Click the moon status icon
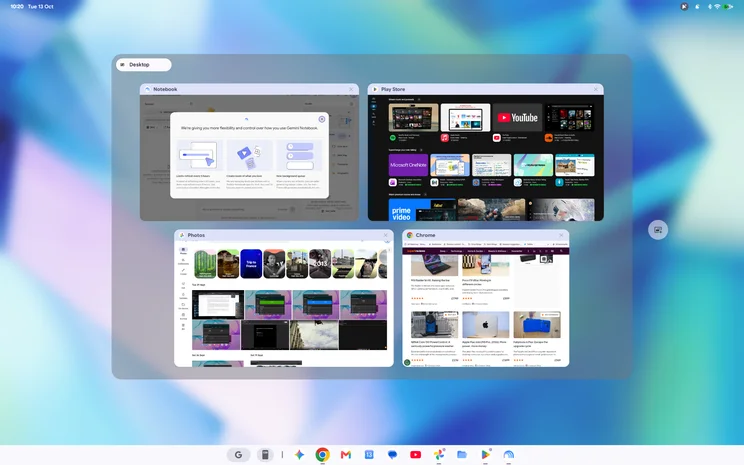The image size is (744, 465). click(x=697, y=7)
